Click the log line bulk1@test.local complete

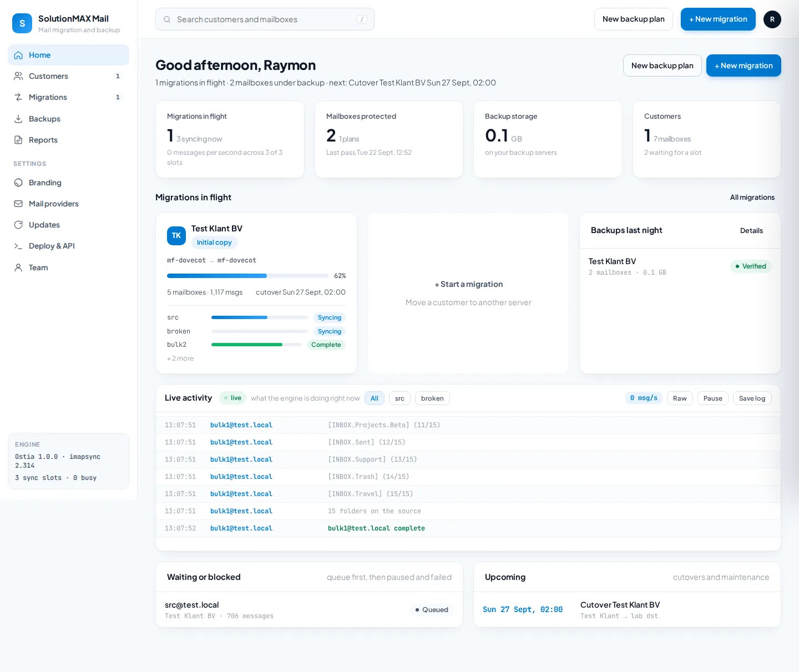pos(468,528)
